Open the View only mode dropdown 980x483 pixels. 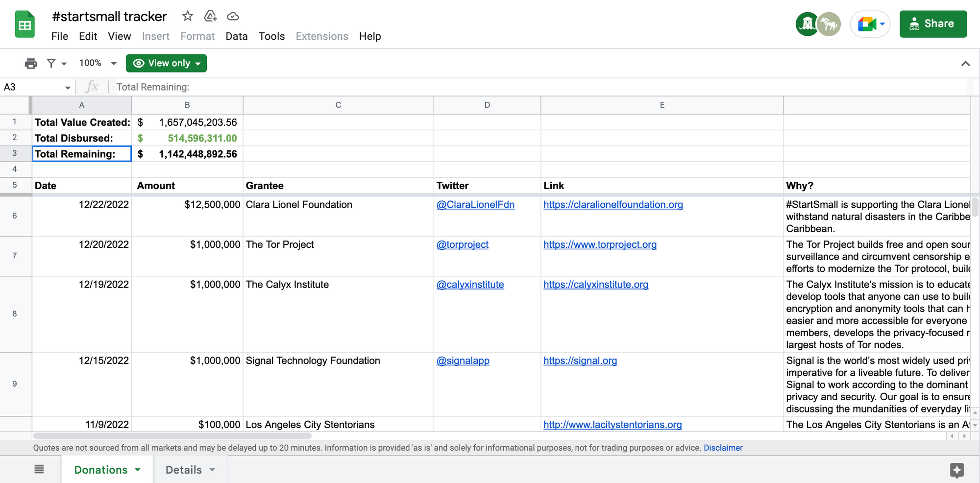(x=166, y=63)
